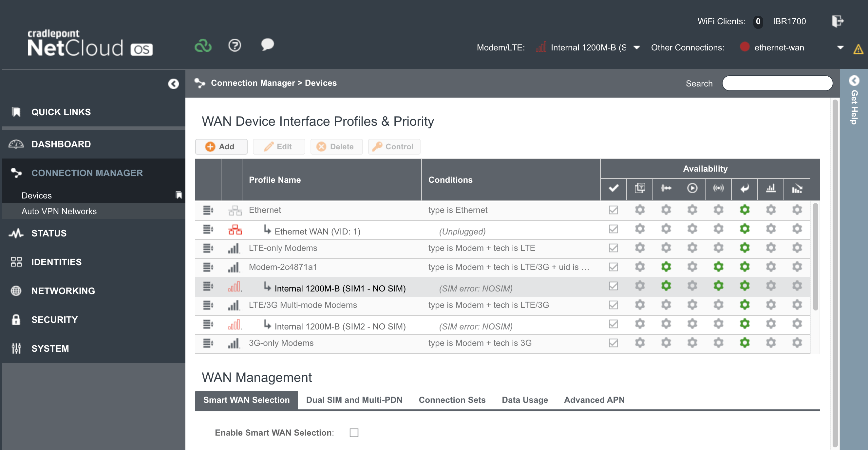Toggle the checkbox on the 3G-only Modems row

pyautogui.click(x=613, y=343)
